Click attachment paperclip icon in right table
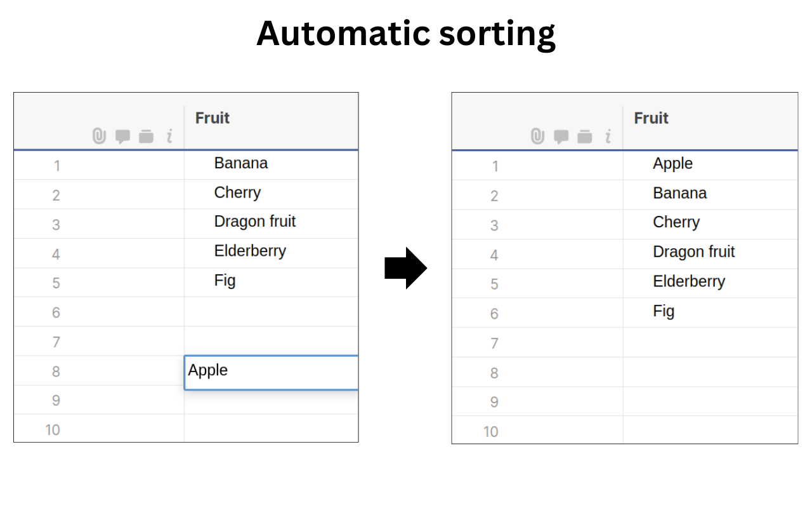 [x=537, y=136]
